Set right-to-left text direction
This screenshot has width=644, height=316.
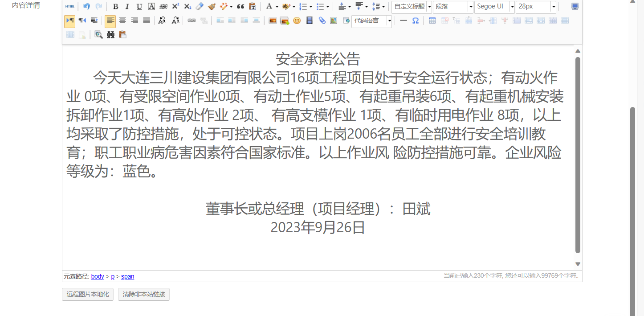click(82, 21)
